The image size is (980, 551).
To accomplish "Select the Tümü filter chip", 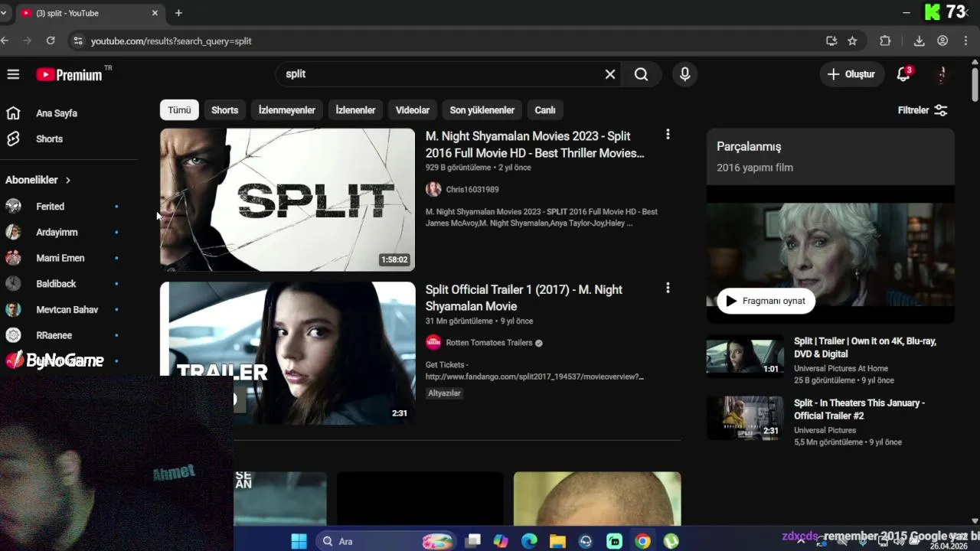I will pos(179,110).
